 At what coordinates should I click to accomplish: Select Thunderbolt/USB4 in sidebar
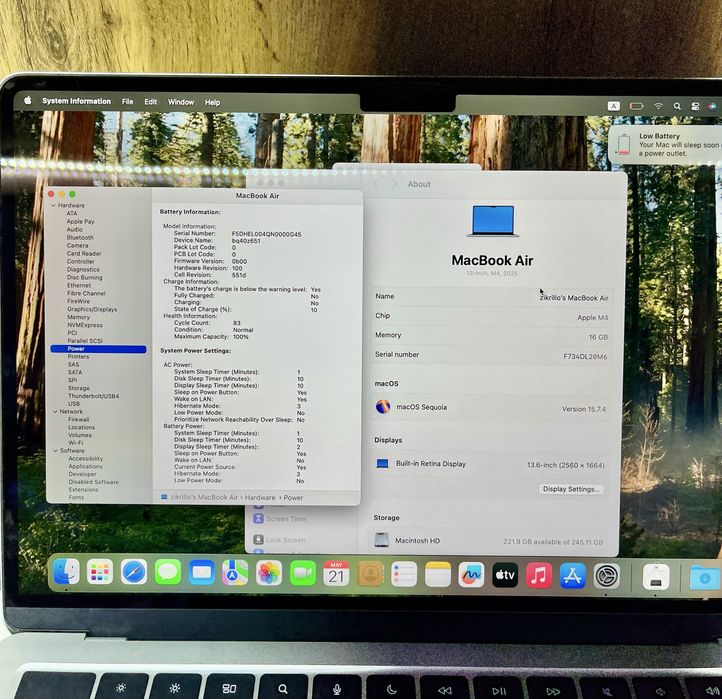(x=93, y=396)
